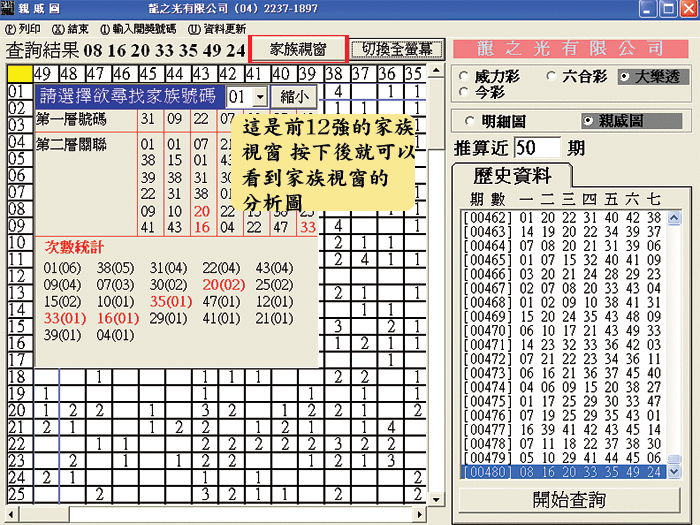Select history row 00465

(563, 260)
